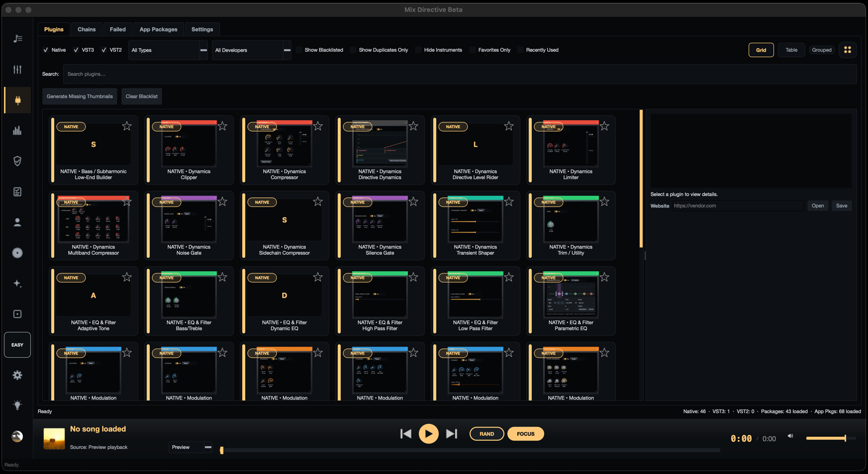Image resolution: width=868 pixels, height=474 pixels.
Task: Click the Open website button
Action: click(817, 206)
